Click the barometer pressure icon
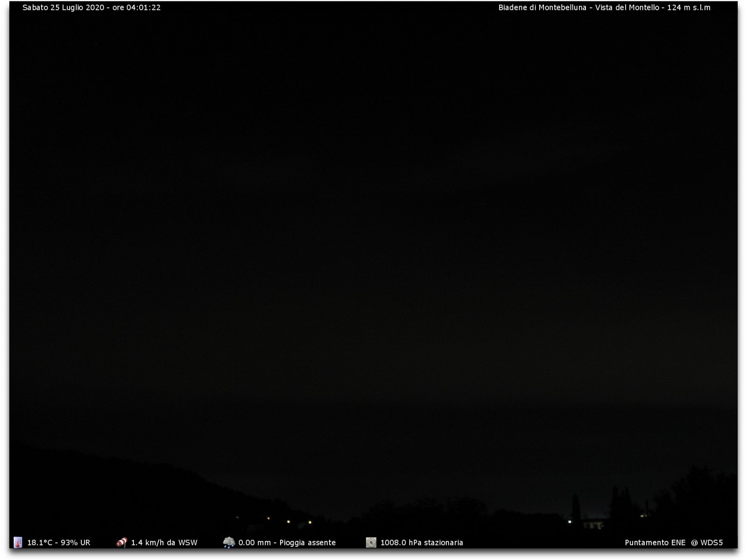The image size is (747, 560). pyautogui.click(x=371, y=542)
